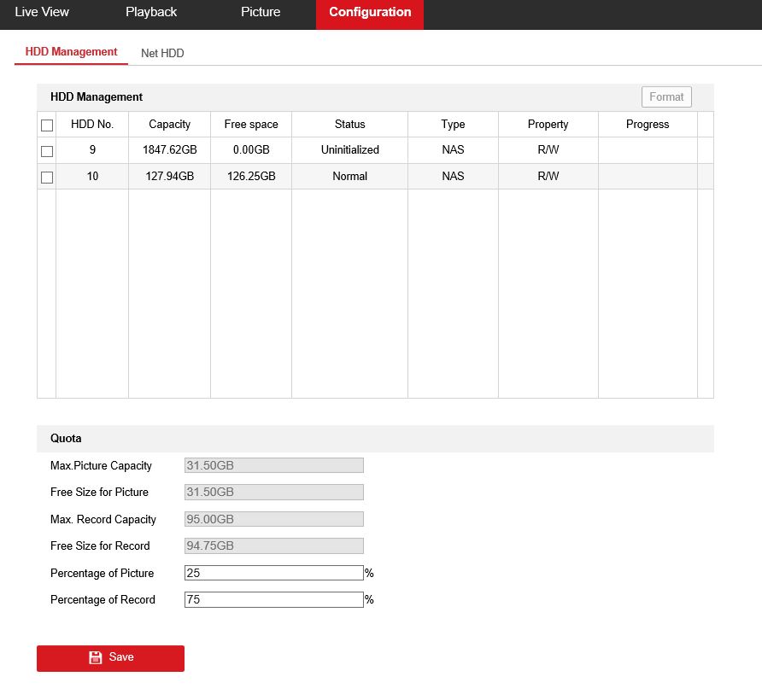Switch to the Net HDD sub-tab
The height and width of the screenshot is (700, 762).
point(162,53)
